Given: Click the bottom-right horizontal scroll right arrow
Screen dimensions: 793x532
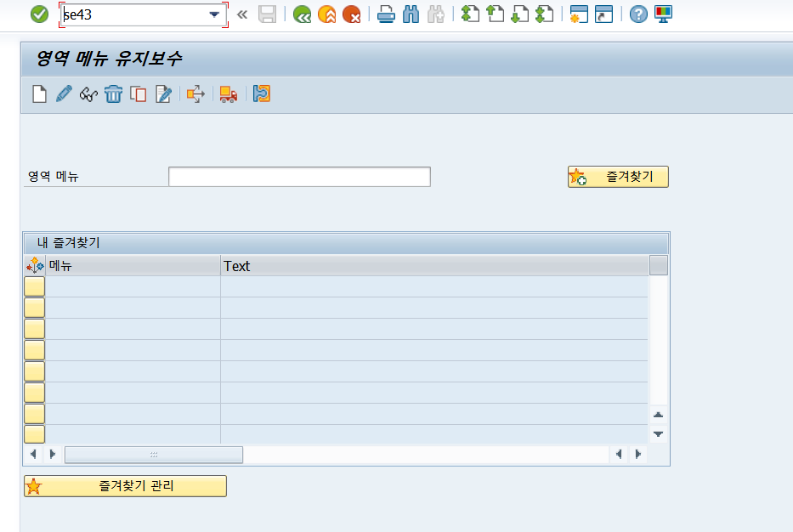Looking at the screenshot, I should [638, 454].
